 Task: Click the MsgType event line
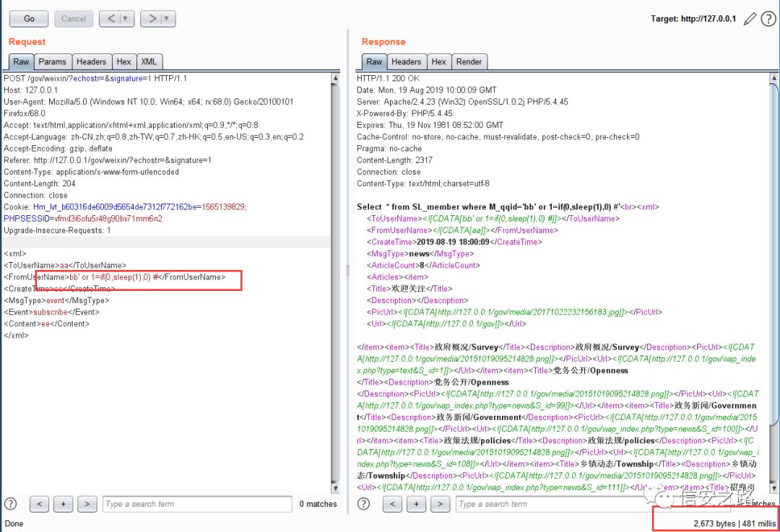(56, 301)
